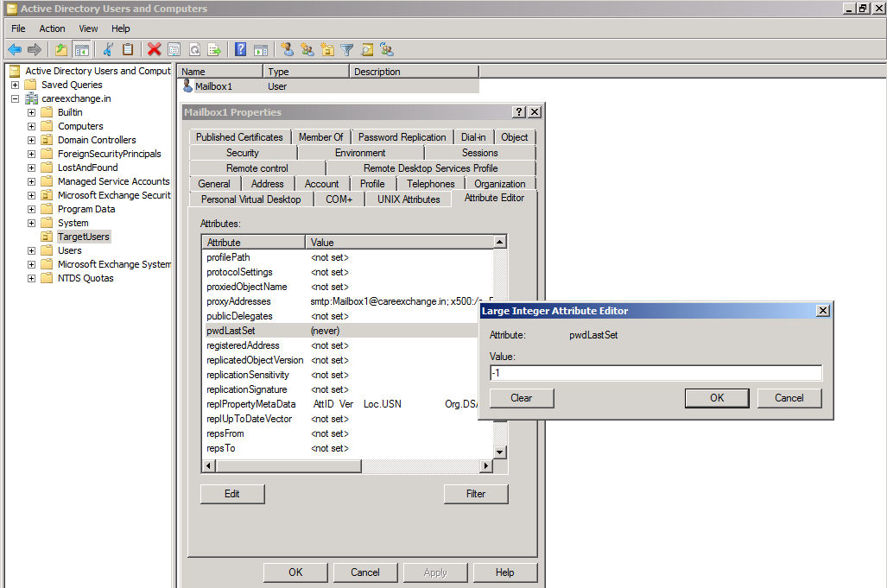
Task: Click the Export List toolbar icon
Action: tap(214, 50)
